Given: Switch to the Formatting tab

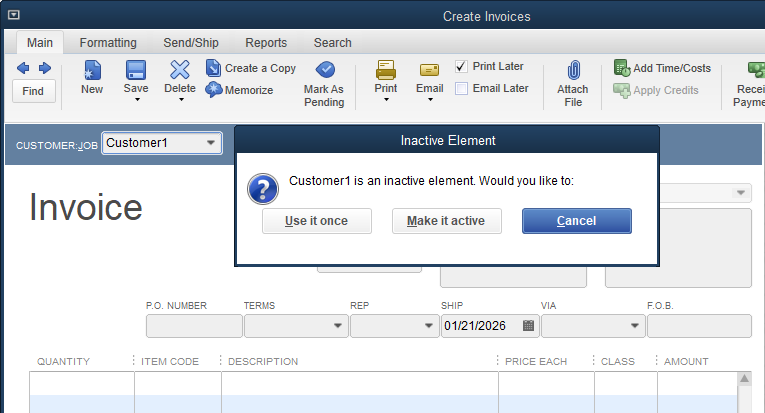Looking at the screenshot, I should (x=108, y=43).
